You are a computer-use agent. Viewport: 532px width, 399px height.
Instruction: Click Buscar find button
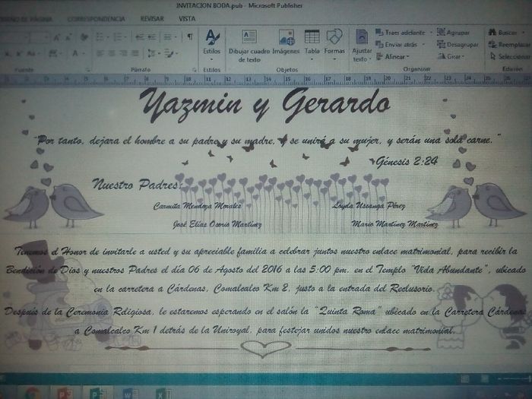coord(503,33)
